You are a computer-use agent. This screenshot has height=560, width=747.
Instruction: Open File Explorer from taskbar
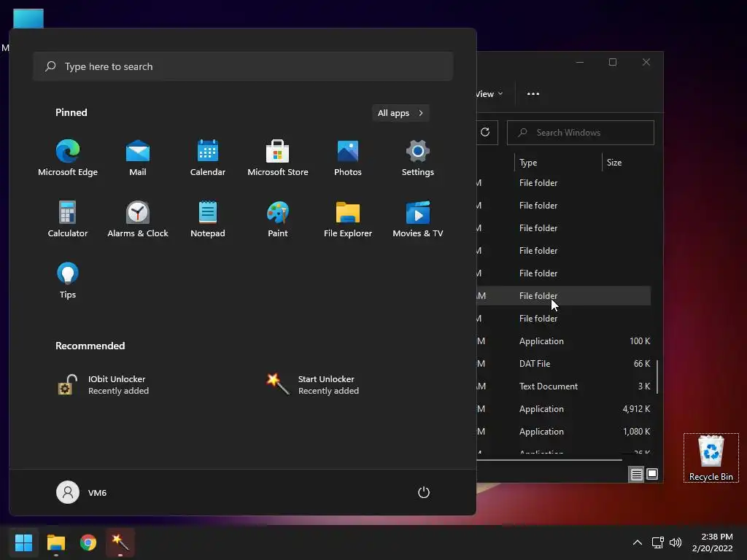(x=56, y=542)
